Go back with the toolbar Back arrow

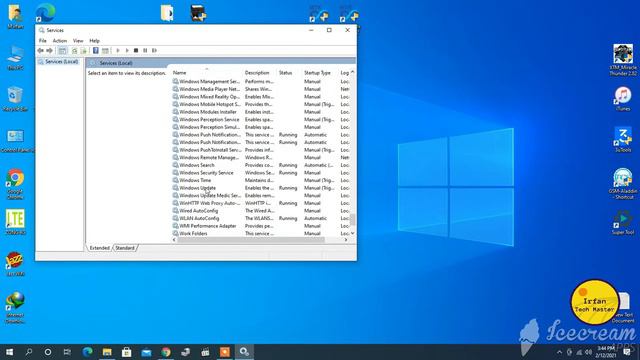click(x=40, y=51)
